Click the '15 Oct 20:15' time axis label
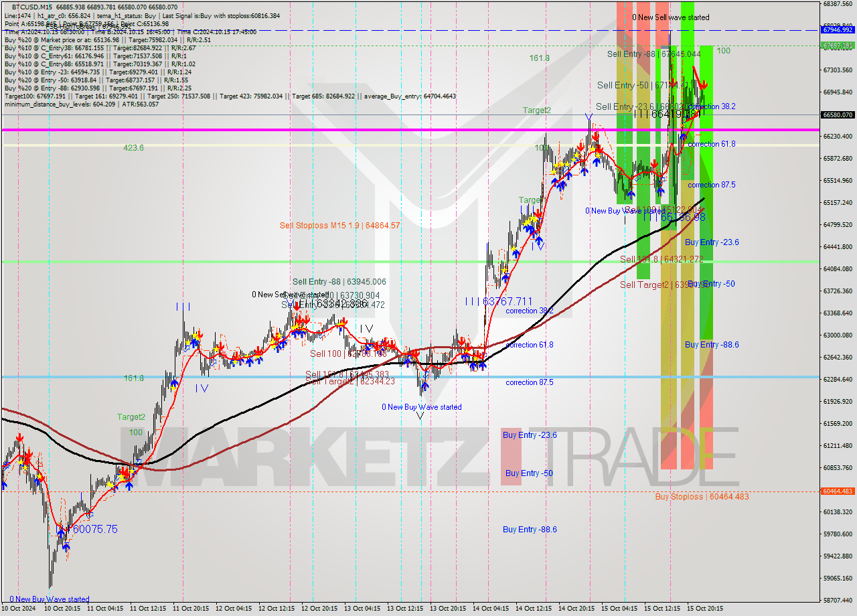This screenshot has width=857, height=616. pos(705,609)
